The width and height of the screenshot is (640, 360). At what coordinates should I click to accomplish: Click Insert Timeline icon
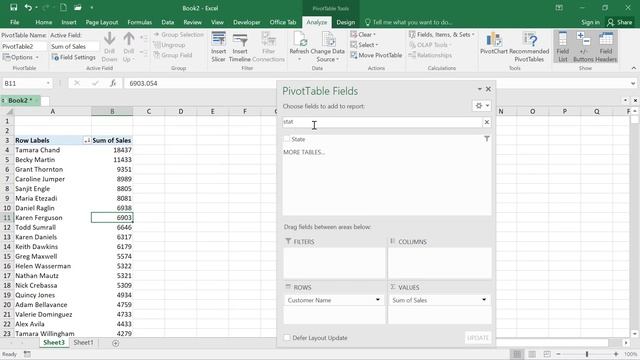240,47
